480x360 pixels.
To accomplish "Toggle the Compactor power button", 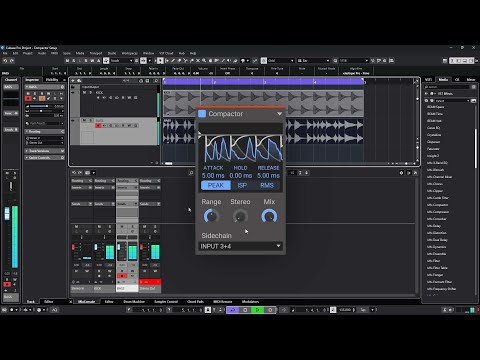I will (202, 114).
